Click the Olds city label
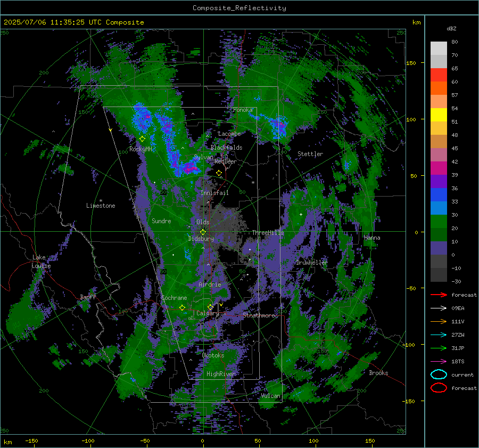Viewport: 479px width, 448px height. click(203, 222)
